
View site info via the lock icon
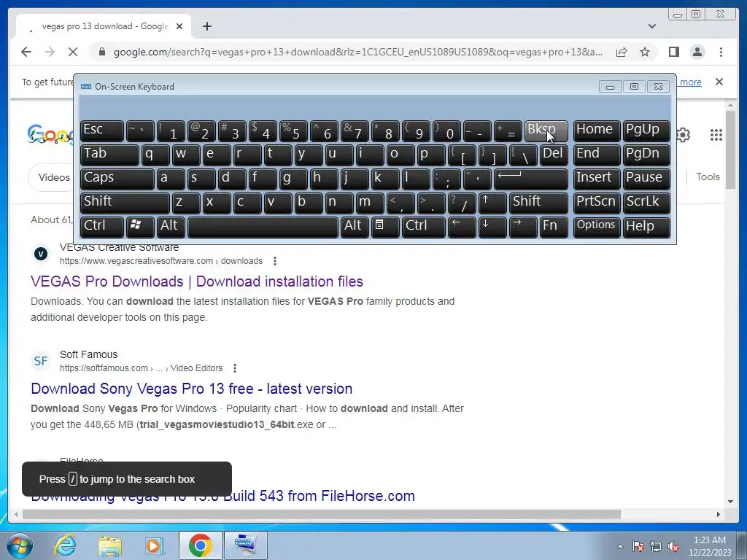[x=101, y=52]
